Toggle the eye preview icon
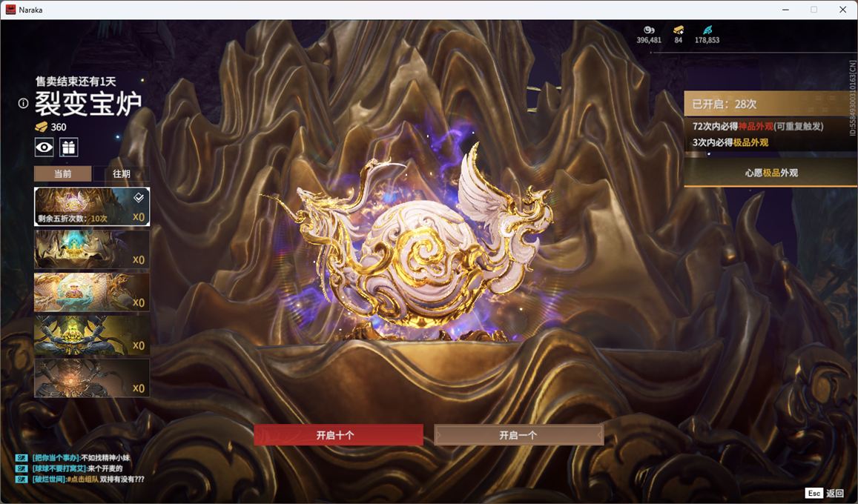The height and width of the screenshot is (504, 858). (x=44, y=147)
